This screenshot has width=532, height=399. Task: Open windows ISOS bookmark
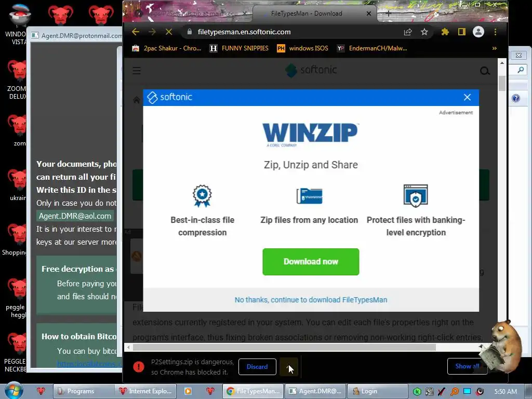coord(303,48)
